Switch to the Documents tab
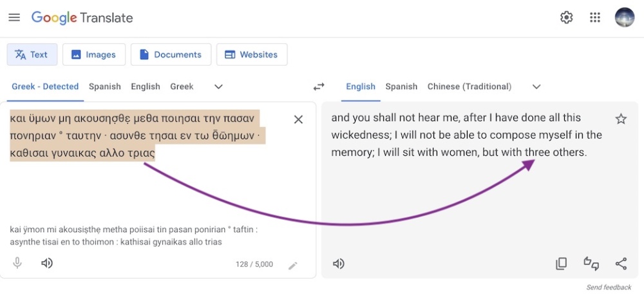 click(171, 55)
